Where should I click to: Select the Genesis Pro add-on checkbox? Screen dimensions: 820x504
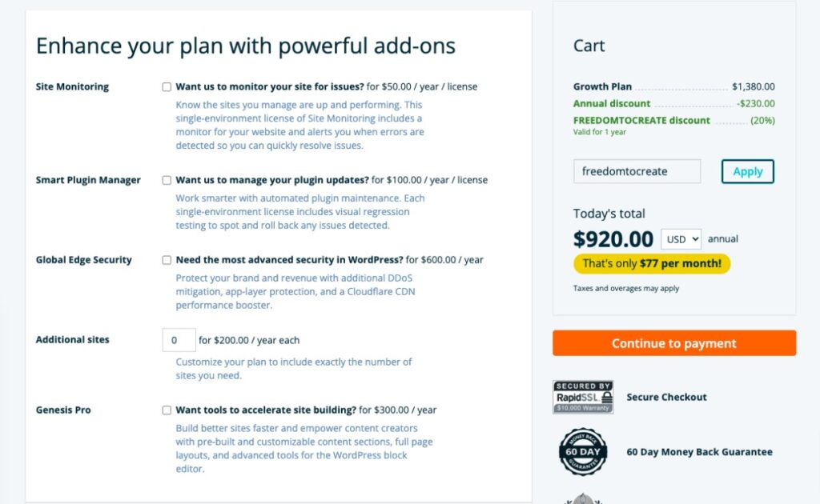(167, 410)
